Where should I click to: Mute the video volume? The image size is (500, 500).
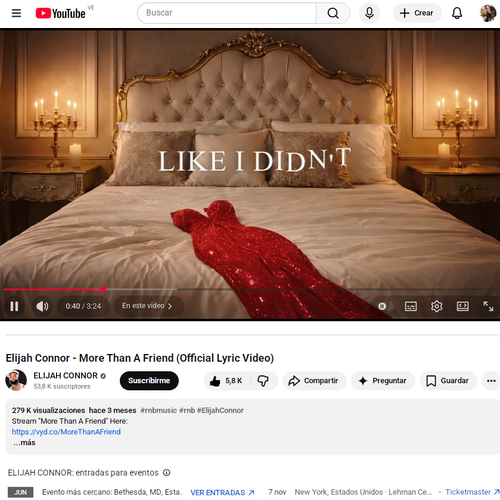tap(42, 306)
